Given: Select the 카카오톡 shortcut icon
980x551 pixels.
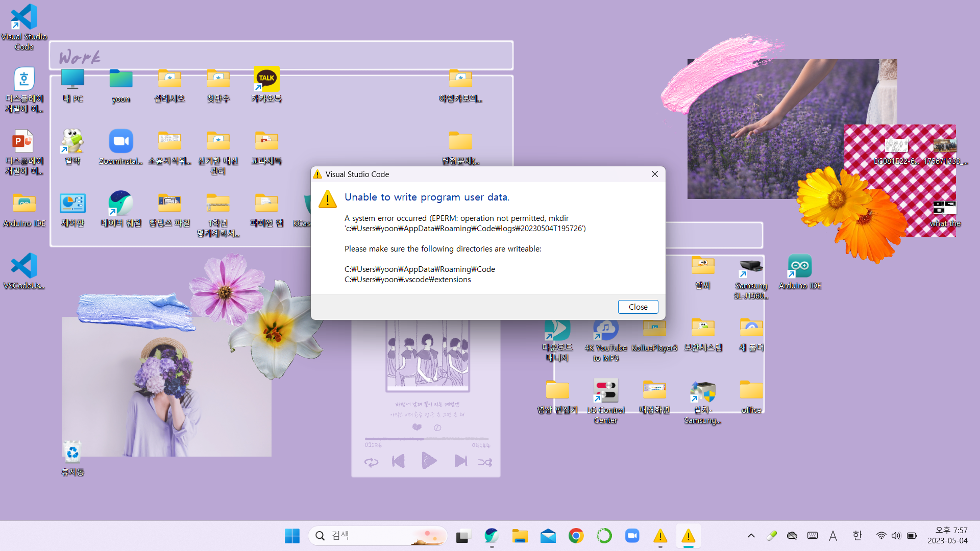Looking at the screenshot, I should [x=266, y=85].
